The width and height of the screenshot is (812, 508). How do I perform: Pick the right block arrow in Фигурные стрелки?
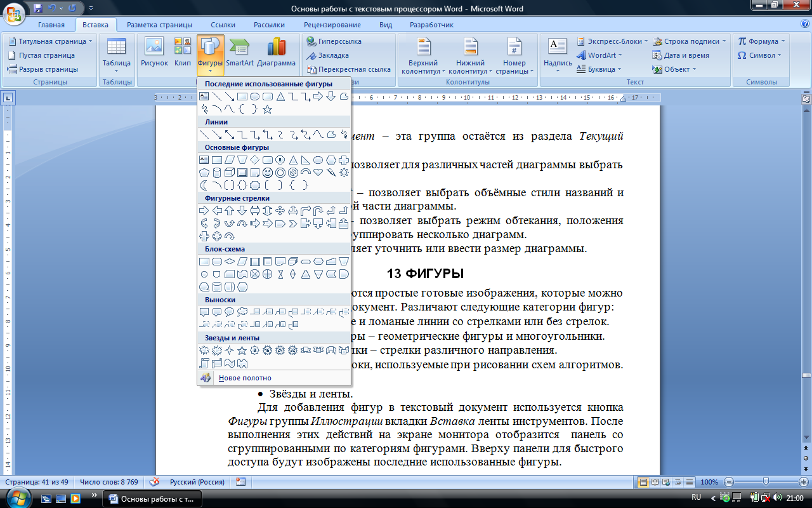coord(204,210)
